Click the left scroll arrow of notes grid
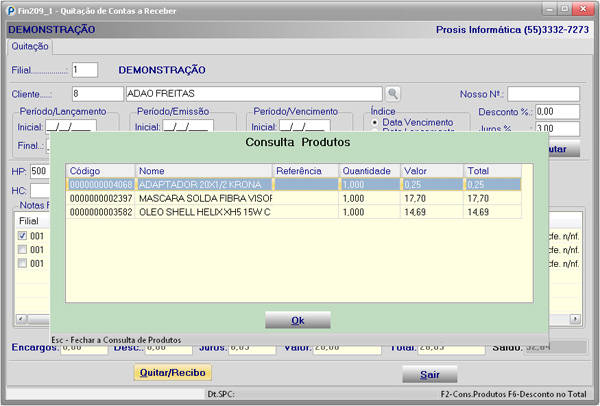 (21, 319)
